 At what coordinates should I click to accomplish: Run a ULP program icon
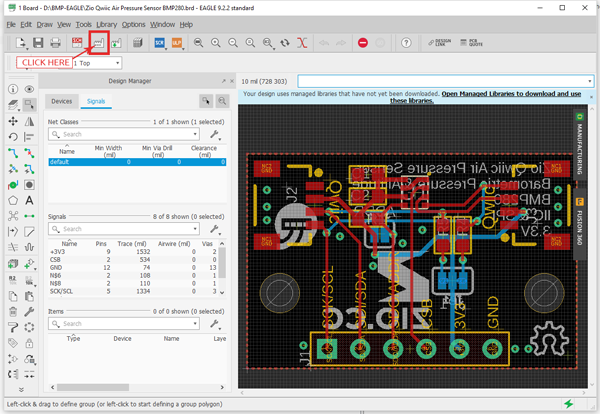point(177,43)
